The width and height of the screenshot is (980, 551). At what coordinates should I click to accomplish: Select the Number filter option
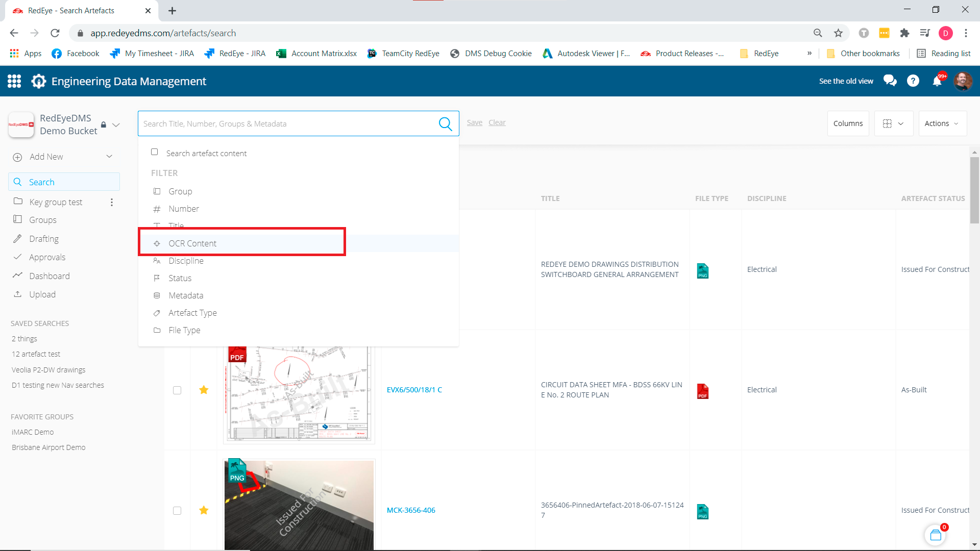coord(298,209)
